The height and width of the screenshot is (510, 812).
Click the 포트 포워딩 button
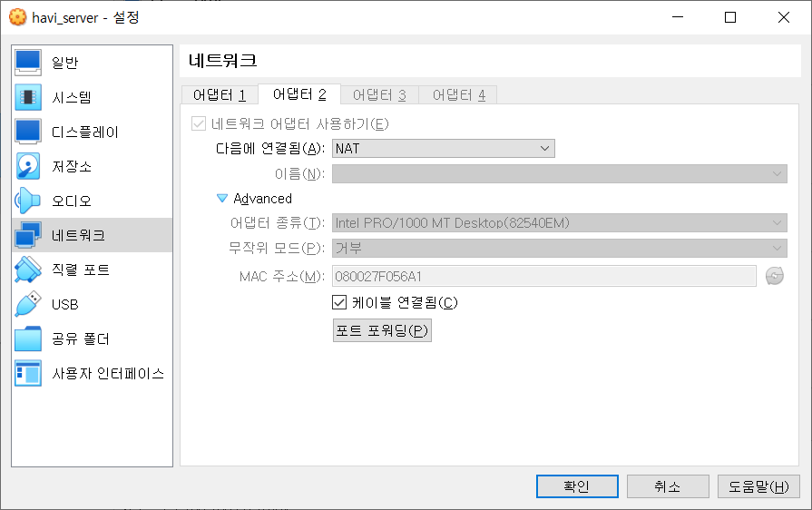tap(382, 330)
